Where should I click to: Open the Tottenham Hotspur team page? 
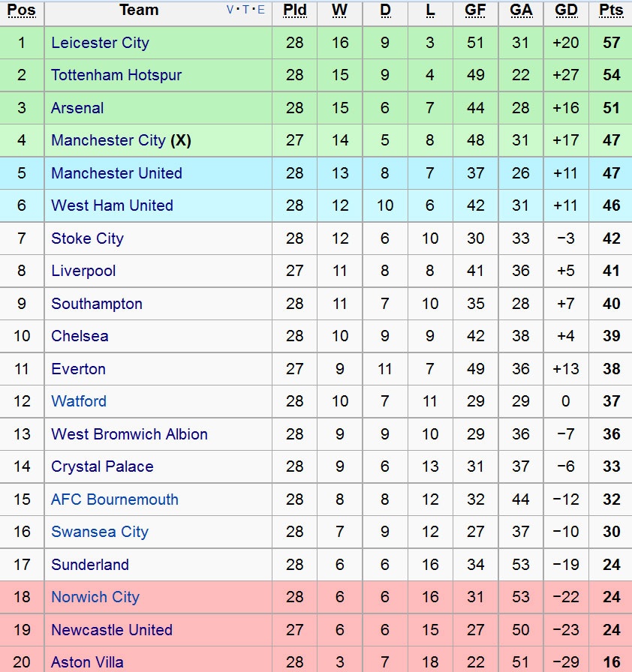(116, 75)
